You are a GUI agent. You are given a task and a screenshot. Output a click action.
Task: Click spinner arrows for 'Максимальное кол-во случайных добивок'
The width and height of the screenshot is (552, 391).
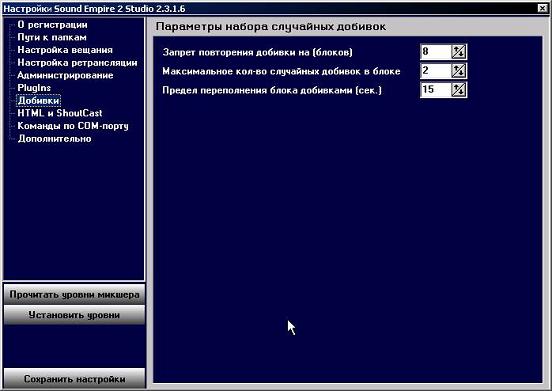459,71
